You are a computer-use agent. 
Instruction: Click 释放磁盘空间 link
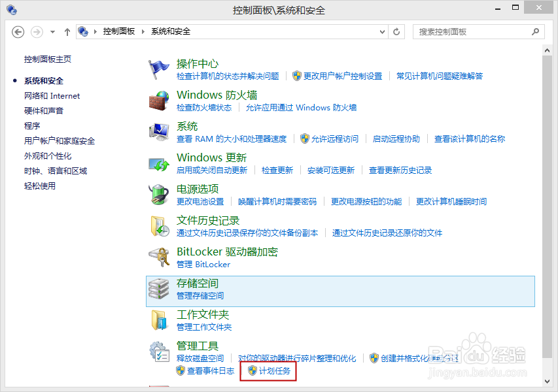(200, 358)
